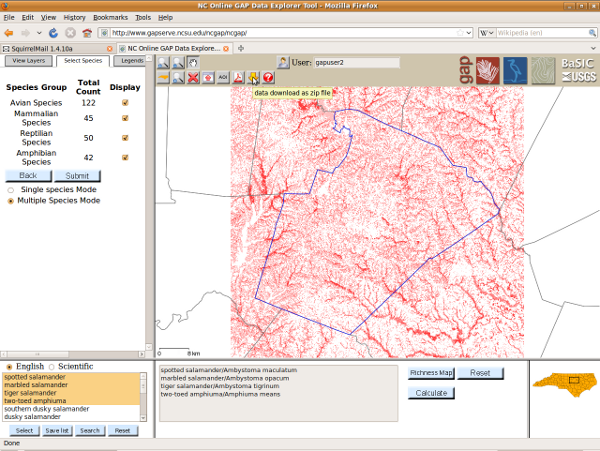Choose English names radio button
Viewport: 600px width, 451px height.
9,367
